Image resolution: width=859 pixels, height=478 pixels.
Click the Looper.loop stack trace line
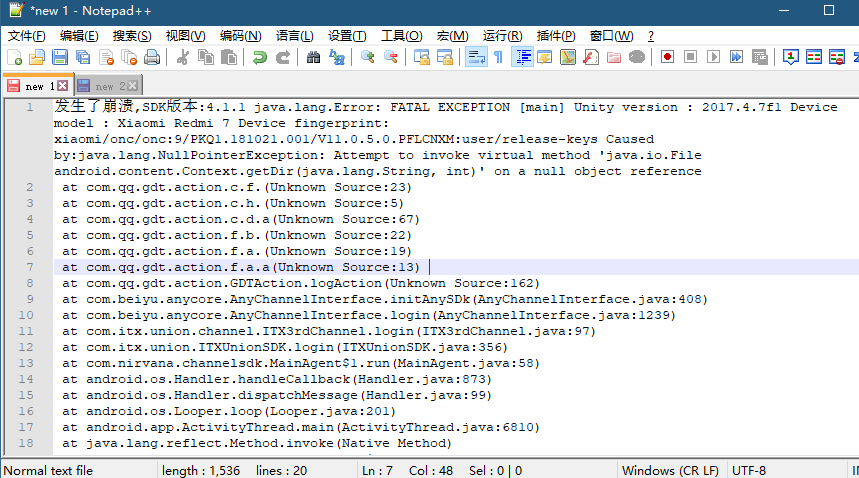click(x=228, y=411)
